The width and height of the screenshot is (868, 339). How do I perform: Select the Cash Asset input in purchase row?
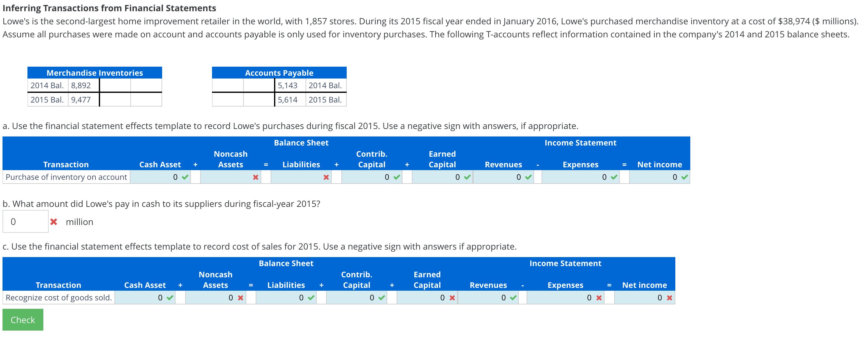click(158, 177)
